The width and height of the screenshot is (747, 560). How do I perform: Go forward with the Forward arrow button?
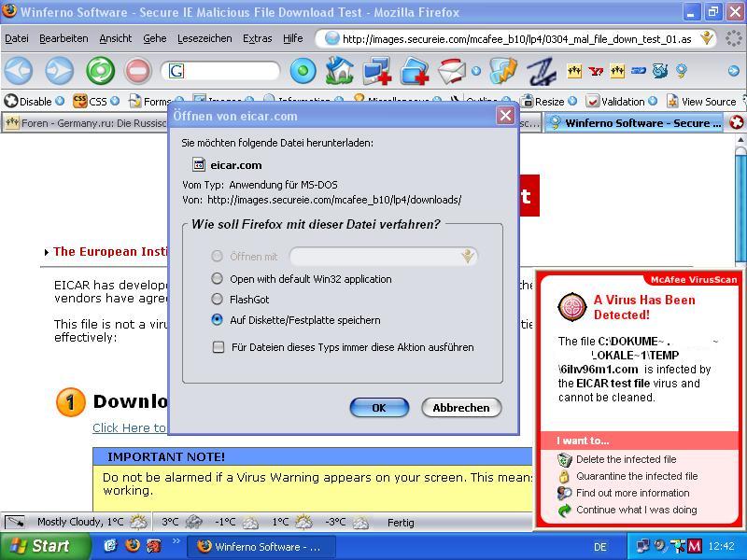[x=59, y=71]
